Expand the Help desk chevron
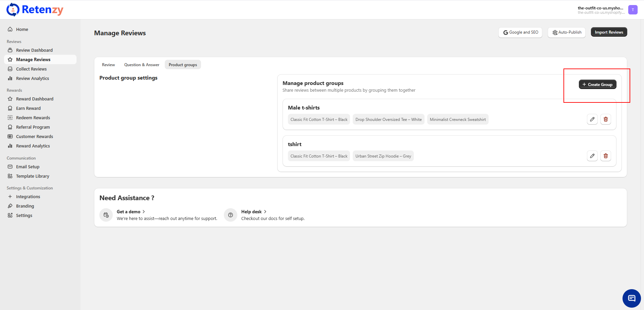 tap(265, 212)
